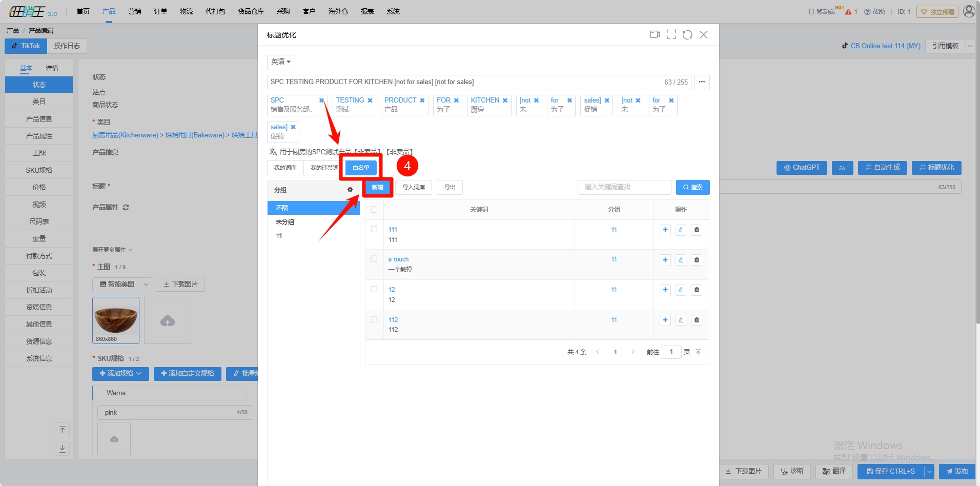Focus the keyword search input field
Screen dimensions: 980x486
(624, 187)
